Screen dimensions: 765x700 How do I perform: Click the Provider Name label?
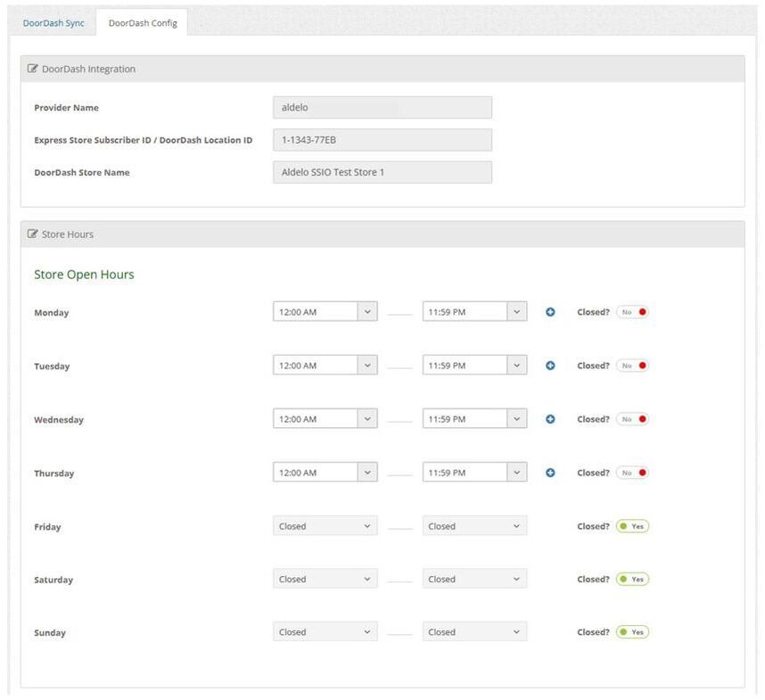(66, 108)
